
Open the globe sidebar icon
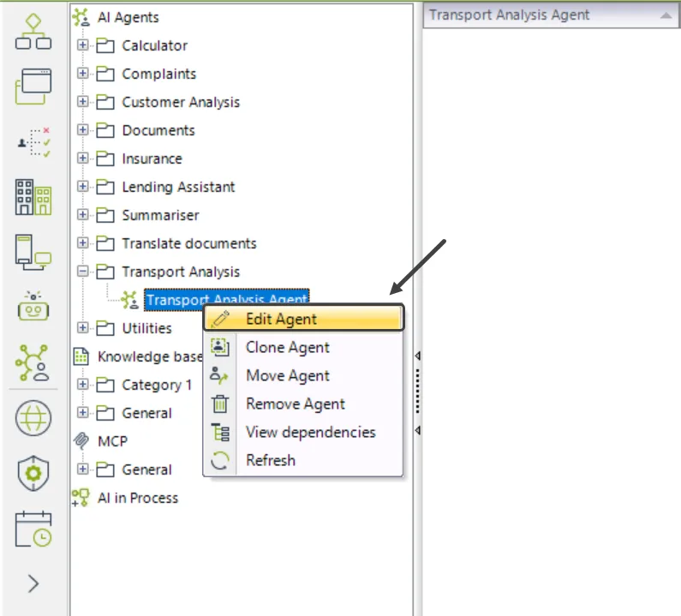point(33,418)
